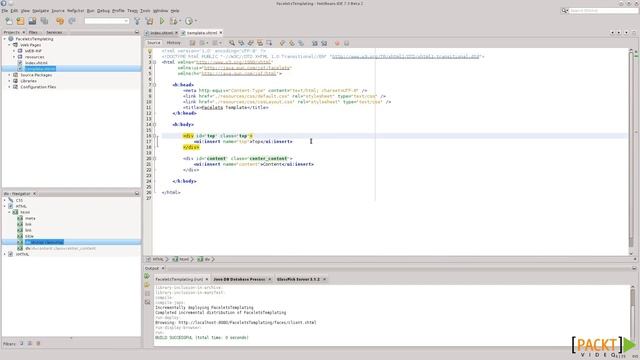Image resolution: width=640 pixels, height=360 pixels.
Task: Open the Profile Project dropdown arrow
Action: [196, 21]
